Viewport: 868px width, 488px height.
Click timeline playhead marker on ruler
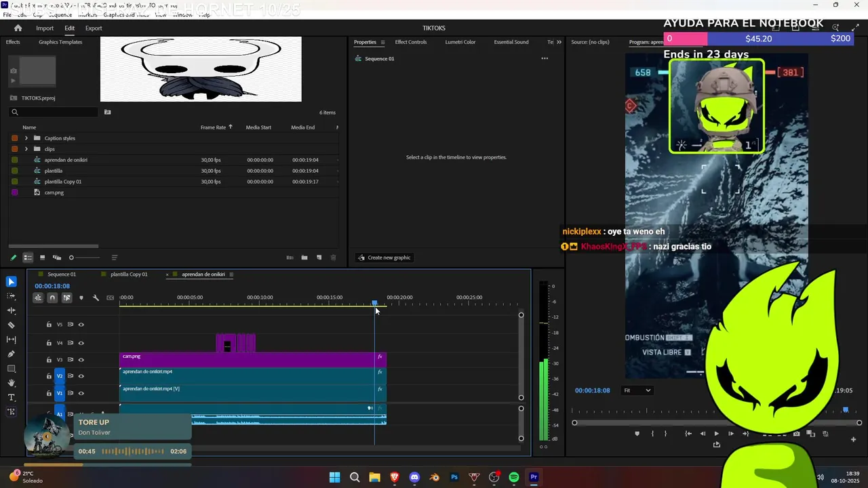[374, 303]
